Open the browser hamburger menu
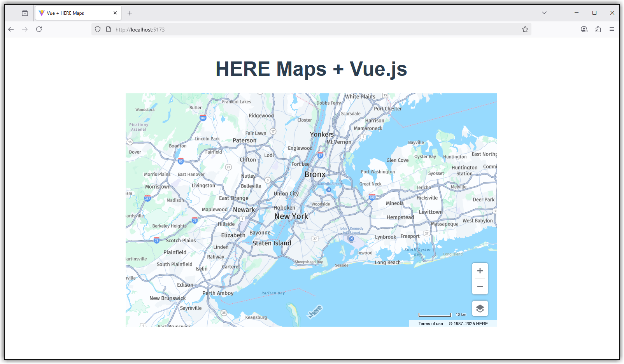Image resolution: width=624 pixels, height=364 pixels. [612, 29]
